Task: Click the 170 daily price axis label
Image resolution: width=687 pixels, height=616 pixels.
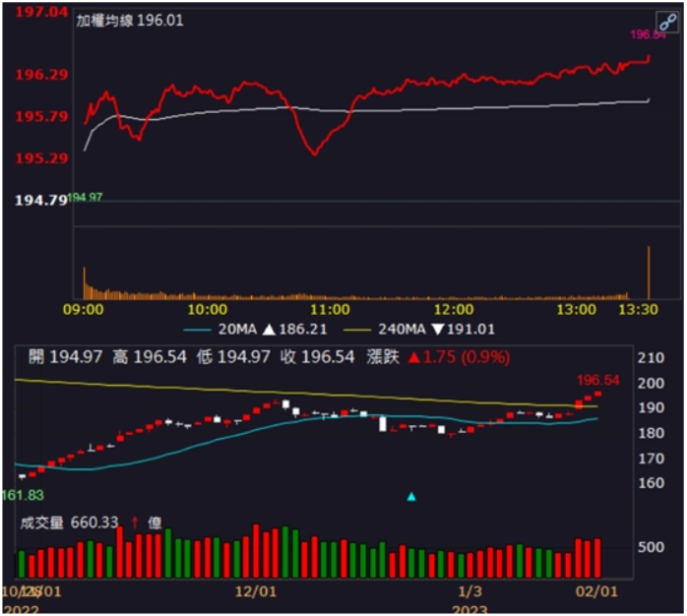Action: (651, 459)
